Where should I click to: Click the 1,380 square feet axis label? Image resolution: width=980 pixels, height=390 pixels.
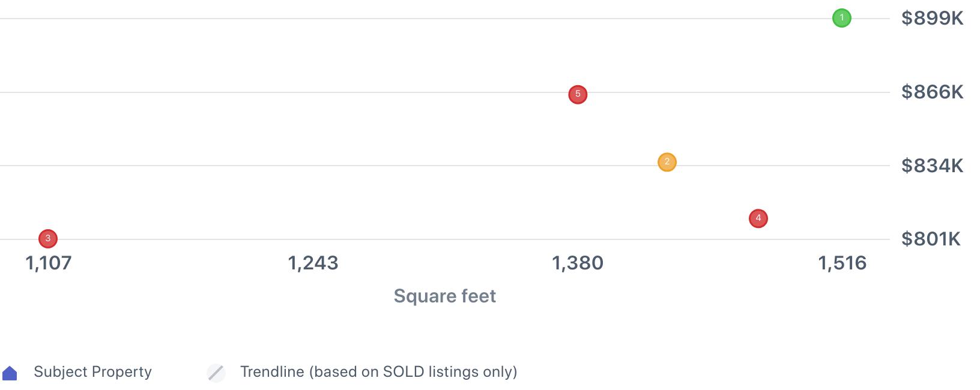pos(578,263)
